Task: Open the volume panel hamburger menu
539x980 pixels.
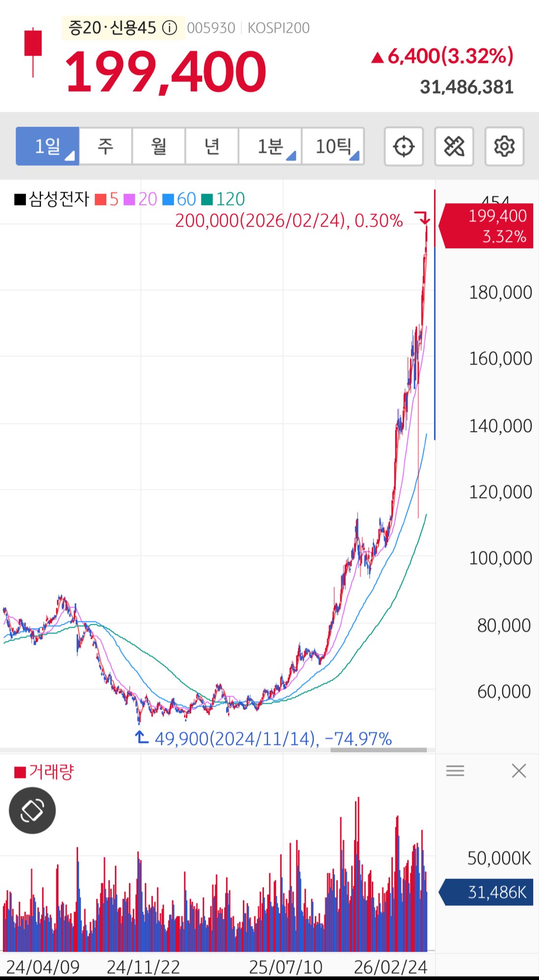Action: point(455,771)
